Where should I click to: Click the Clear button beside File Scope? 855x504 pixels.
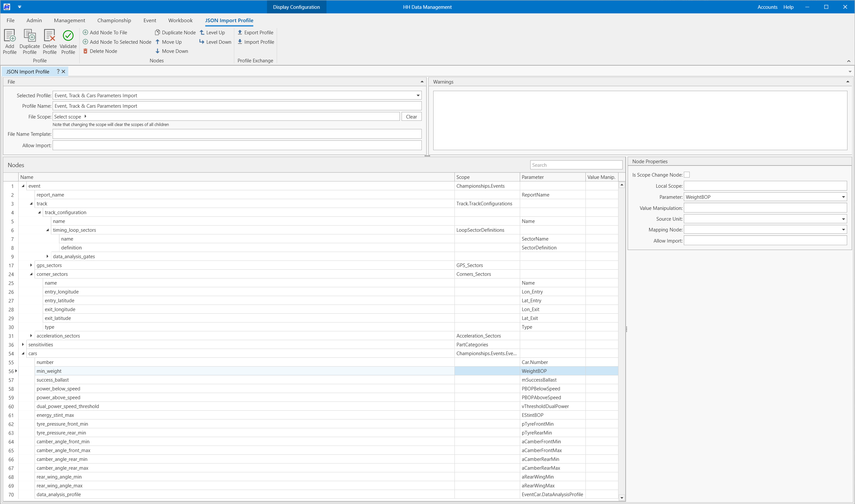point(411,117)
